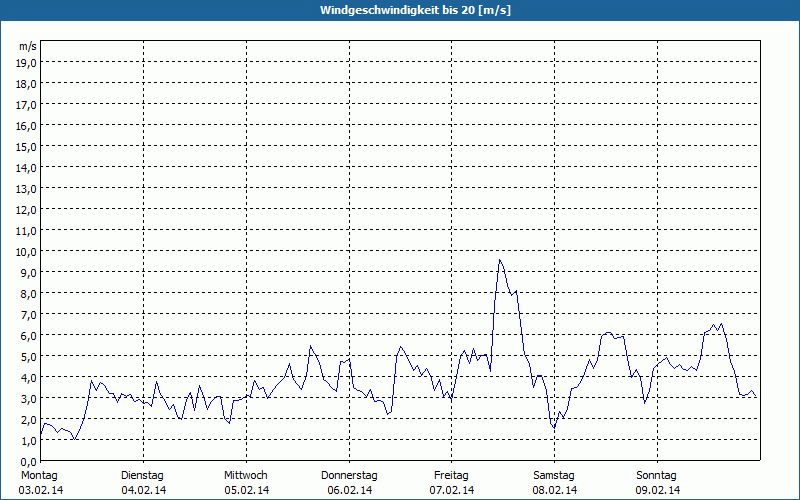Click the 'Samstag' day label
The width and height of the screenshot is (800, 500).
pos(554,476)
